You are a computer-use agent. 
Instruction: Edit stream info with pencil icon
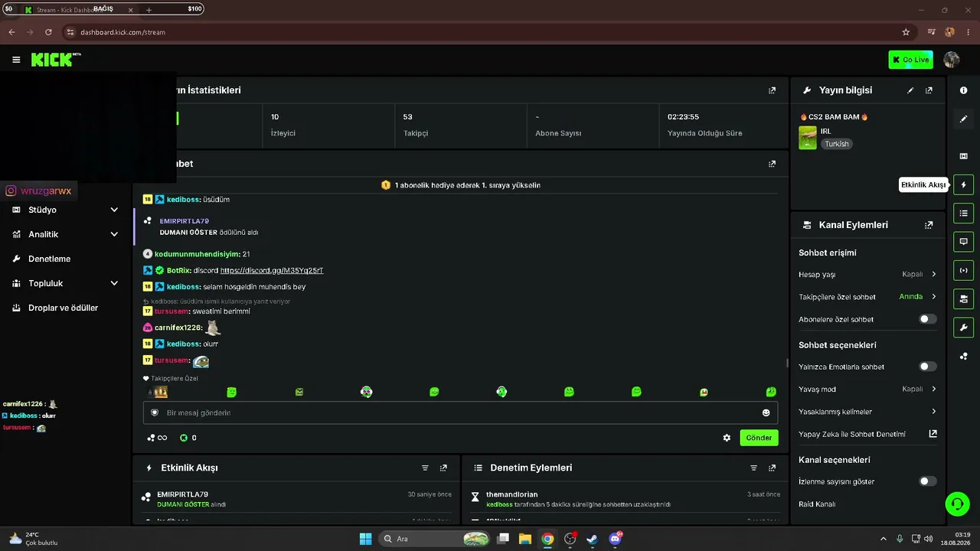(910, 90)
